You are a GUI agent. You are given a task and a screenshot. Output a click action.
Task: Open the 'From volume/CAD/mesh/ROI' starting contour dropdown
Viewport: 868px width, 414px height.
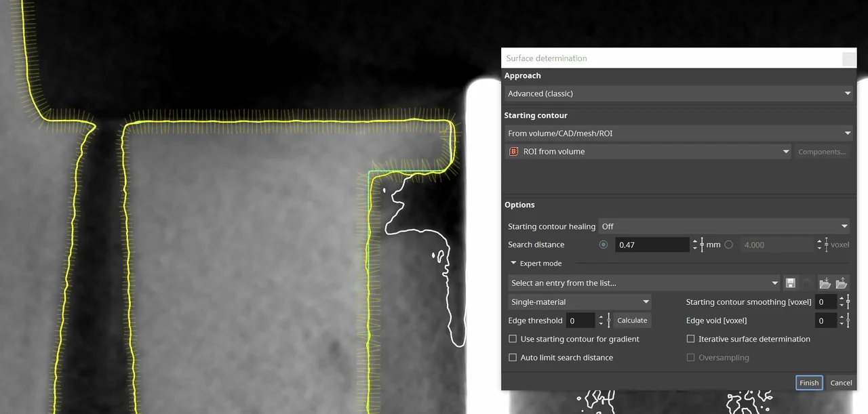coord(679,133)
